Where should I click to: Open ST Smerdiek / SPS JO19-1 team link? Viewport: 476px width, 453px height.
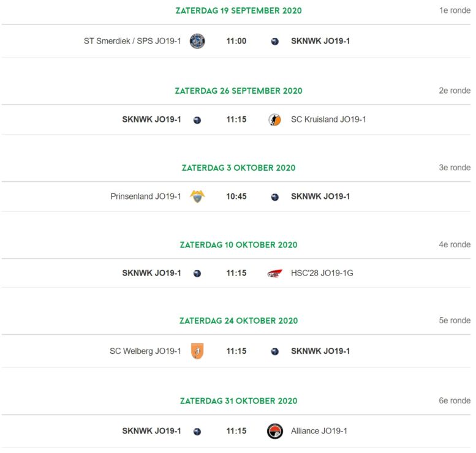pyautogui.click(x=132, y=41)
